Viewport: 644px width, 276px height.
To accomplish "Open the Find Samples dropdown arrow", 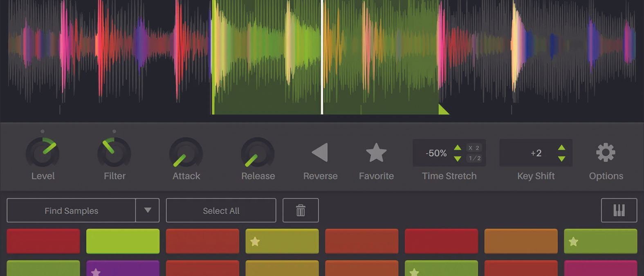I will pos(148,210).
